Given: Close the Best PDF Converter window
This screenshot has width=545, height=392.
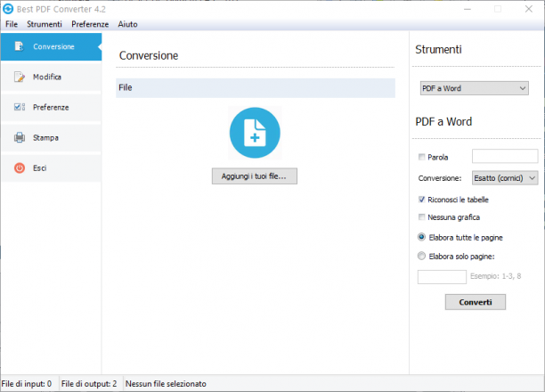Looking at the screenshot, I should (529, 9).
